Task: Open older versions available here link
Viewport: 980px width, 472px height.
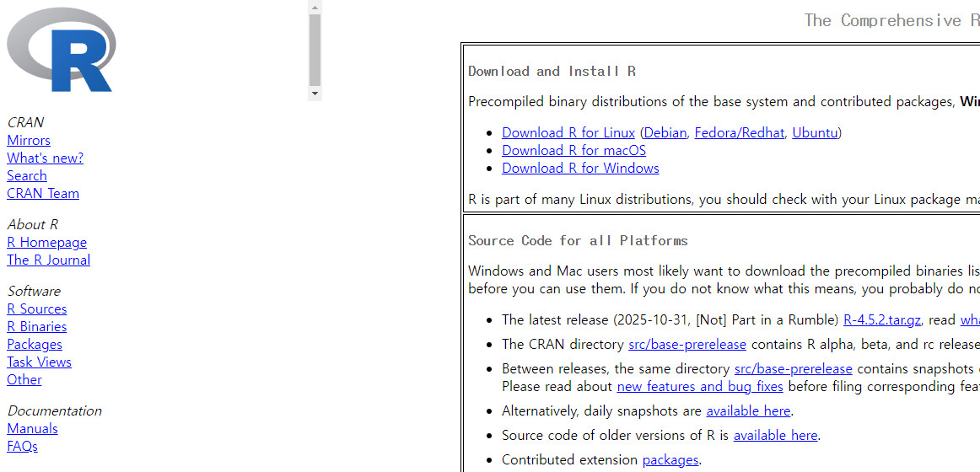Action: (776, 435)
